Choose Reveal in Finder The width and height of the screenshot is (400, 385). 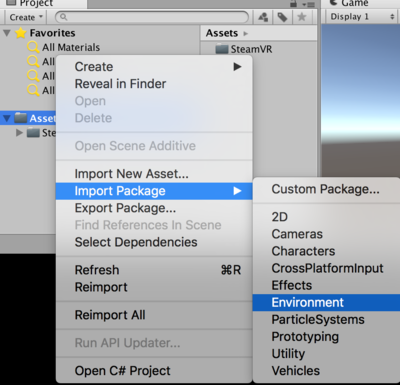120,84
